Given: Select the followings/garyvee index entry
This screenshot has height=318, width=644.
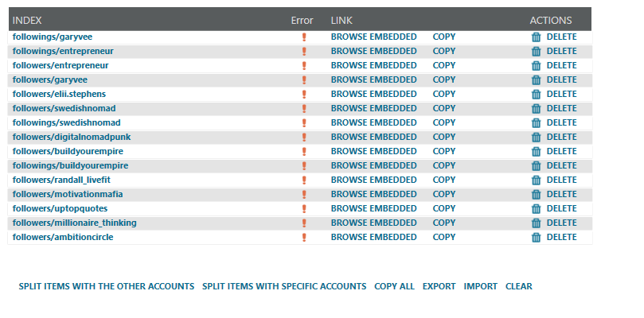Looking at the screenshot, I should [53, 37].
